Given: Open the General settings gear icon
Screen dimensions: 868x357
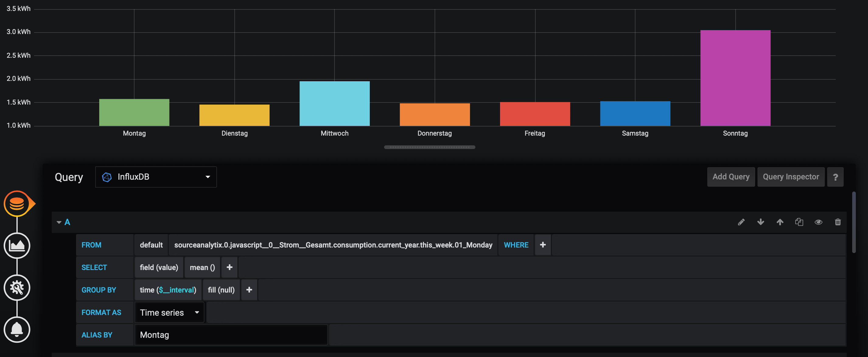Looking at the screenshot, I should (17, 287).
